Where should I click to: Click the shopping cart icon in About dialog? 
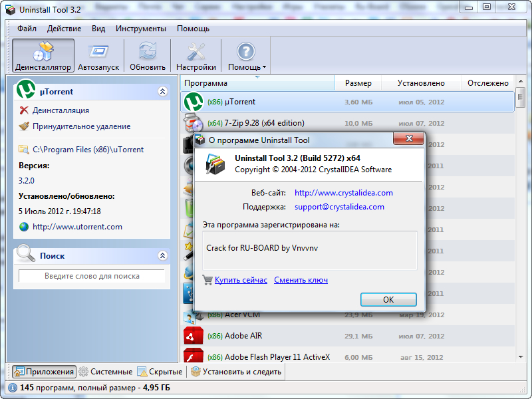pos(207,280)
